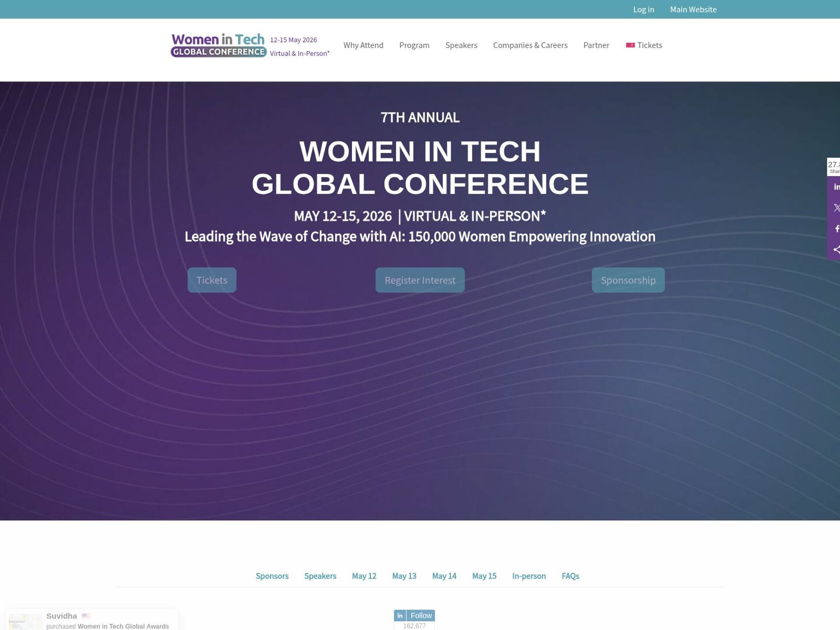The height and width of the screenshot is (630, 840).
Task: Click the 'Leading the Wave of Change' tagline
Action: pos(420,236)
